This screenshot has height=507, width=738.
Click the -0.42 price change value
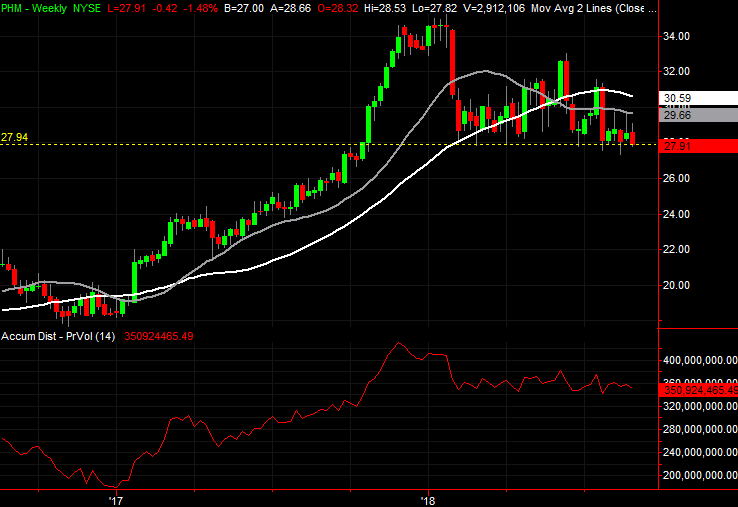click(165, 8)
